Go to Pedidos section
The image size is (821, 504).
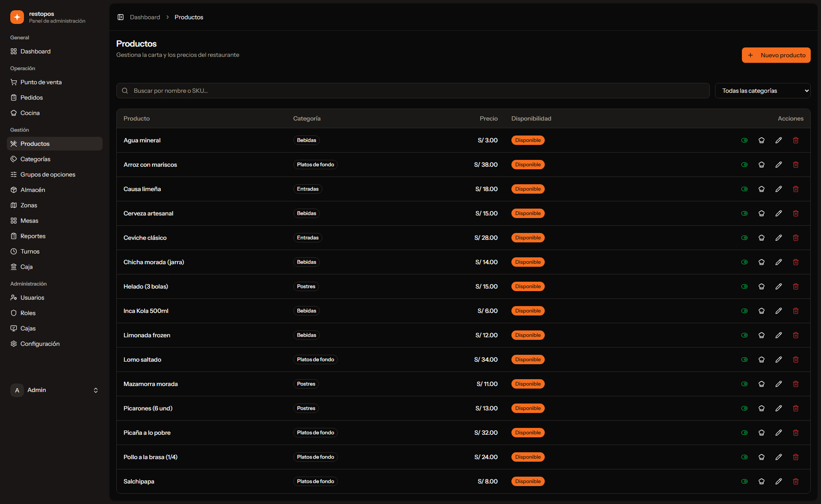[x=55, y=97]
